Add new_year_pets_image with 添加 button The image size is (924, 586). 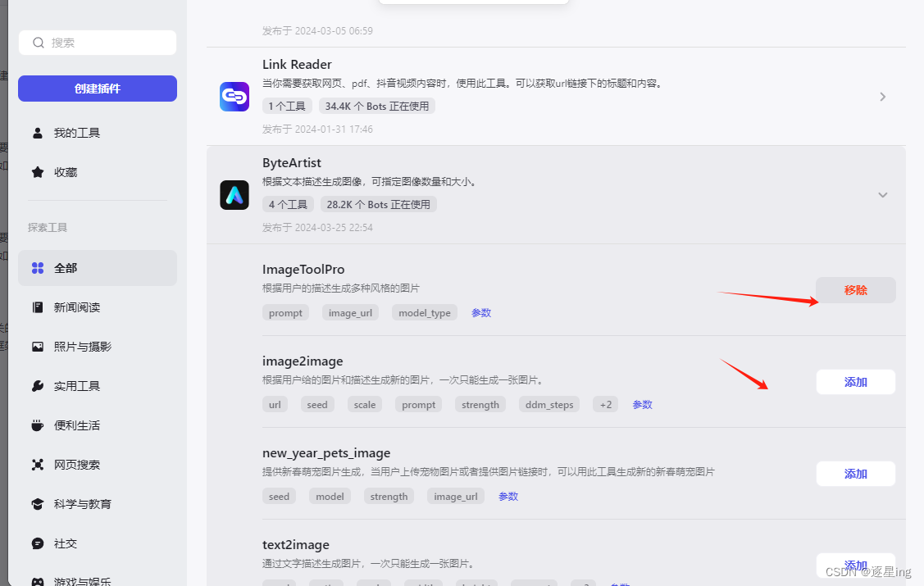click(856, 474)
